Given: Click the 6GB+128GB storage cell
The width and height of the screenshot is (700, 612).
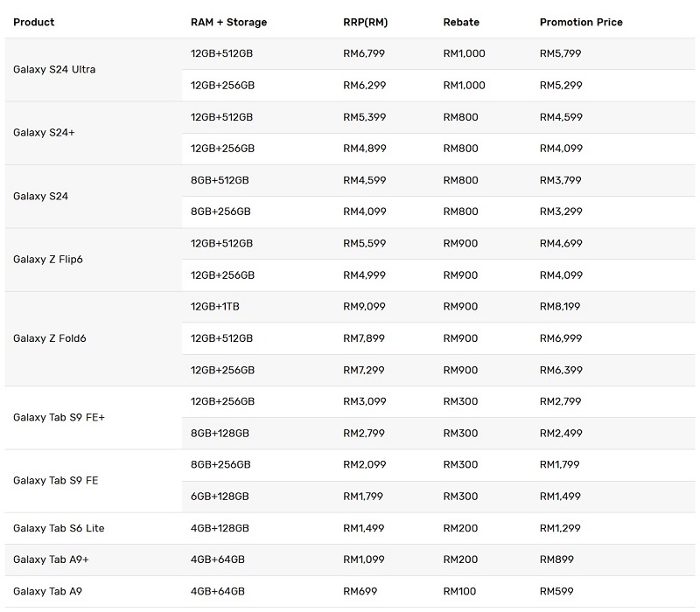Looking at the screenshot, I should pyautogui.click(x=220, y=497).
